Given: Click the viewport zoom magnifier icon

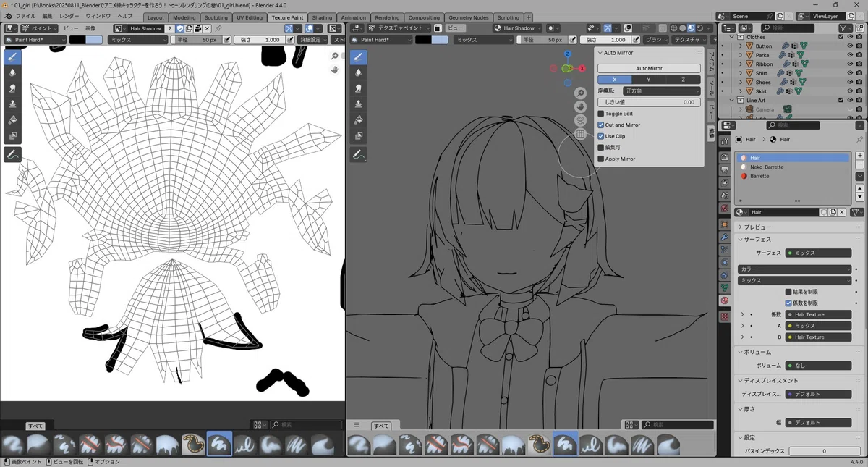Looking at the screenshot, I should tap(580, 93).
